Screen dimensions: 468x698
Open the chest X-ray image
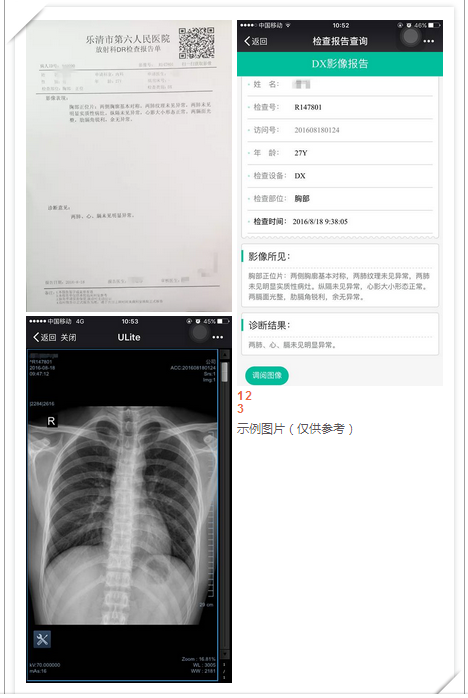click(123, 515)
